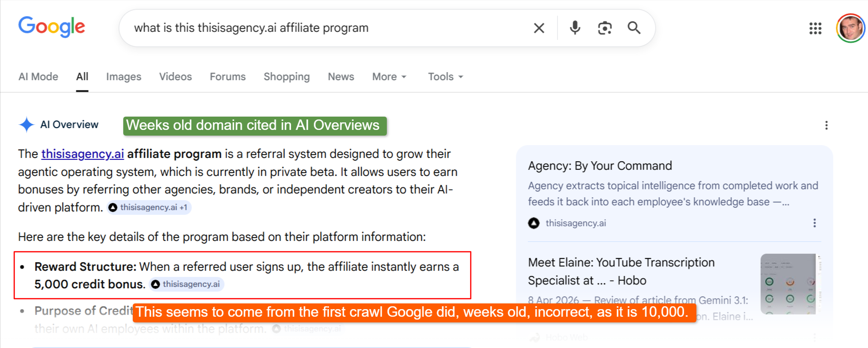868x348 pixels.
Task: Open the News results tab
Action: [x=341, y=76]
